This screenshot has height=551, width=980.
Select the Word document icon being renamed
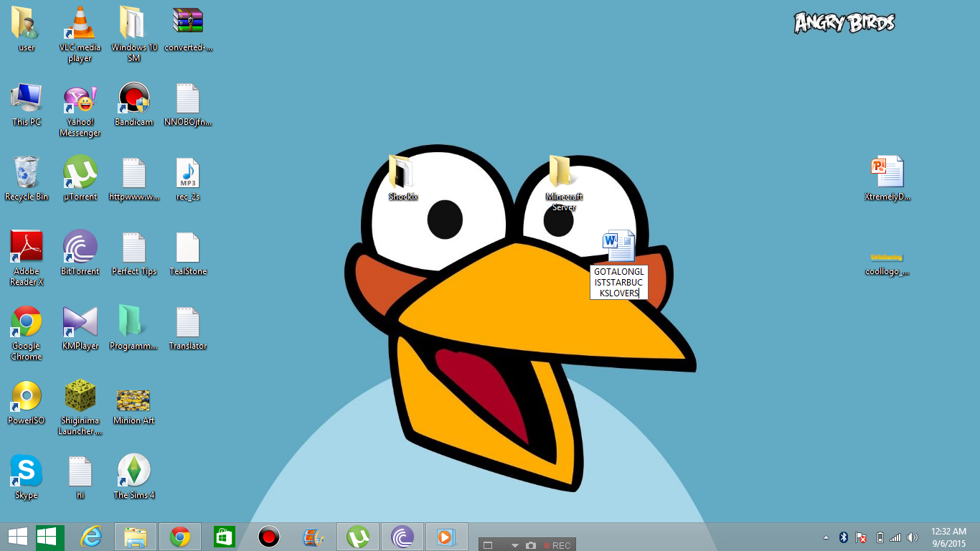[618, 246]
